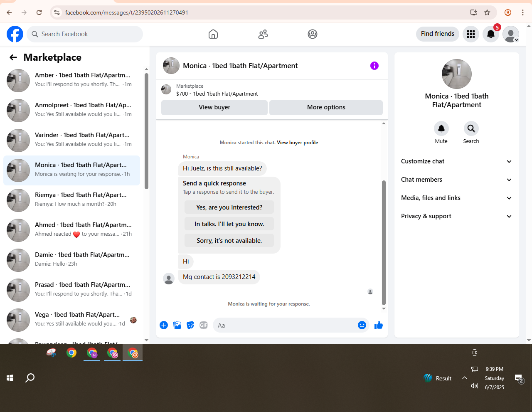View site information icon in address bar
This screenshot has width=532, height=412.
57,12
